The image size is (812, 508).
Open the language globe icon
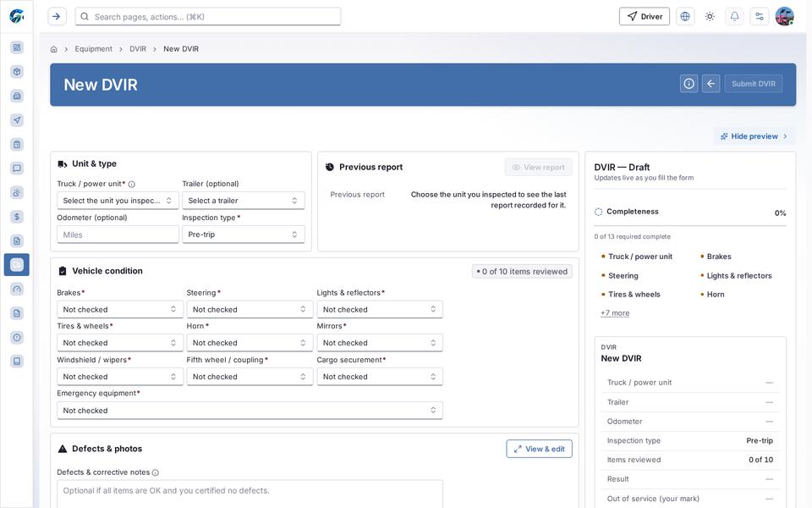coord(685,17)
